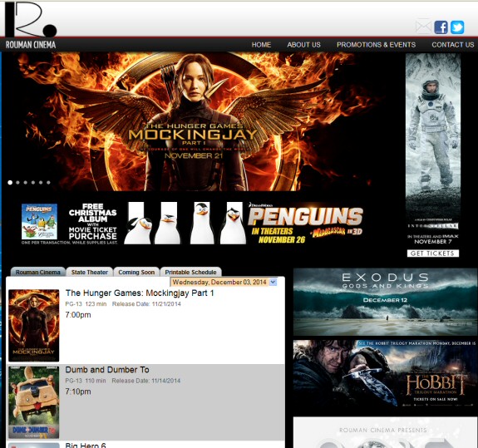Click the Mockingjay movie poster thumbnail

[34, 325]
